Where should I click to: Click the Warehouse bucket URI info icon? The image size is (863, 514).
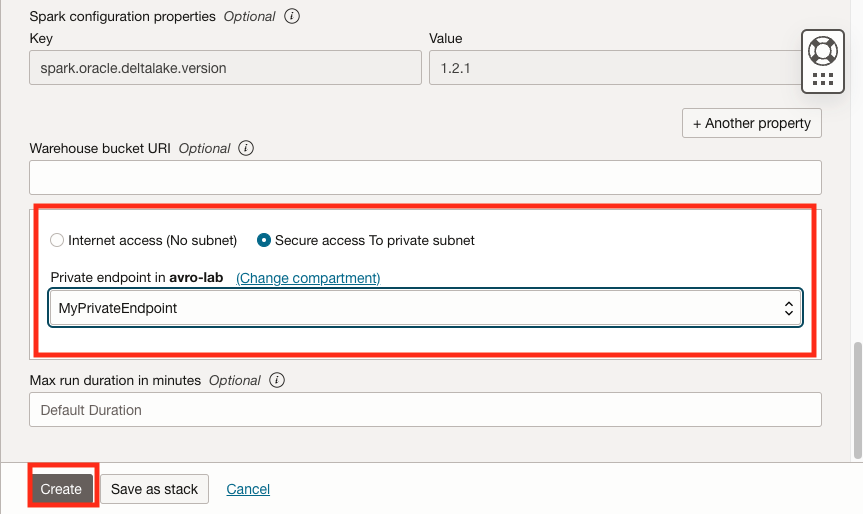[x=246, y=148]
